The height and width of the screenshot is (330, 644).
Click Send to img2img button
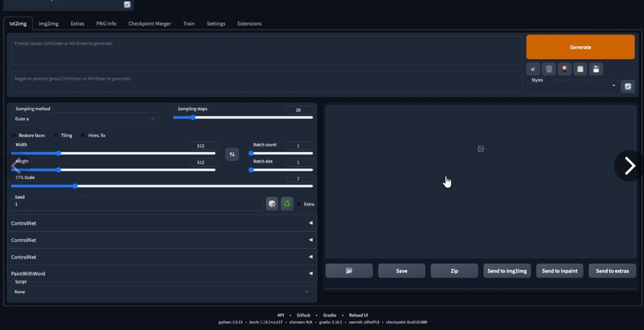coord(507,271)
